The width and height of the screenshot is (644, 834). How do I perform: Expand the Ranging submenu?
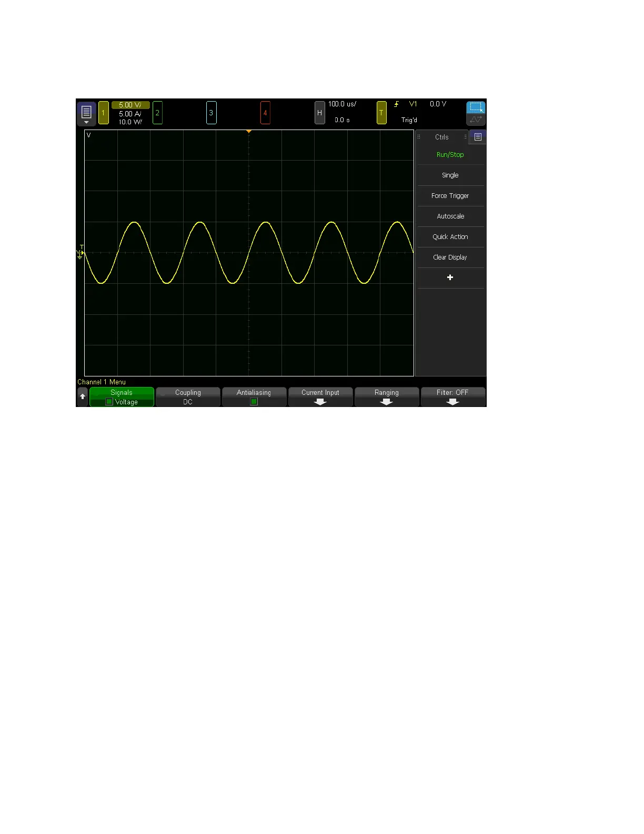(387, 397)
